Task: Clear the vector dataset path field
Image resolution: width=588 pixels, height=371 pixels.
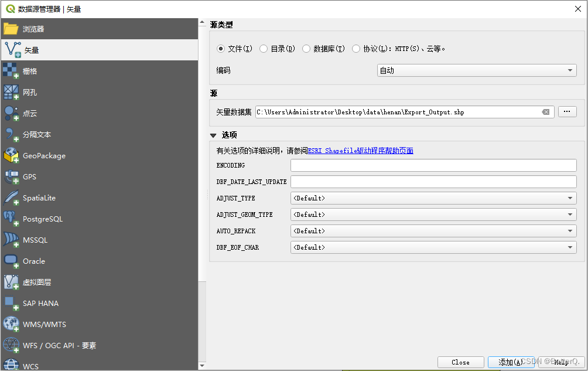Action: point(546,112)
